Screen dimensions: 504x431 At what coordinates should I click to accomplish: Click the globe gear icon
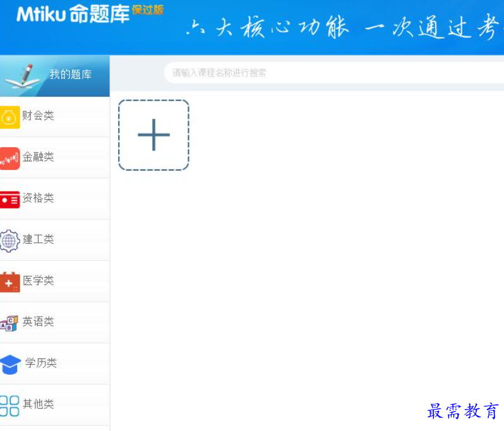(x=9, y=241)
